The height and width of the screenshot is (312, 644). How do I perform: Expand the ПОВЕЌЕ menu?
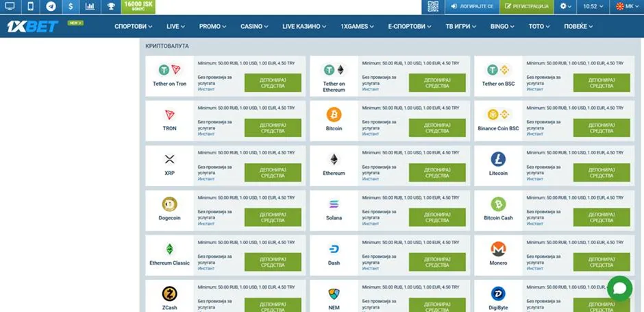[578, 26]
